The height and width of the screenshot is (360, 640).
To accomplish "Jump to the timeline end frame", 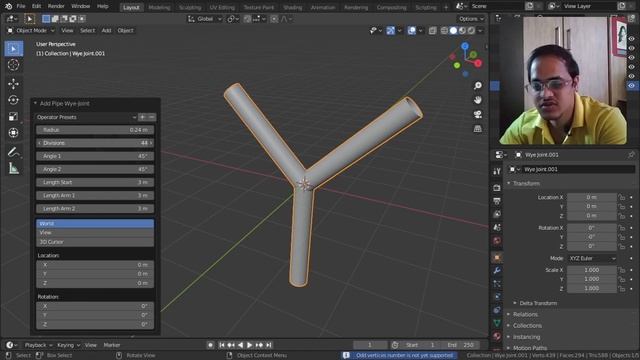I will [x=269, y=345].
